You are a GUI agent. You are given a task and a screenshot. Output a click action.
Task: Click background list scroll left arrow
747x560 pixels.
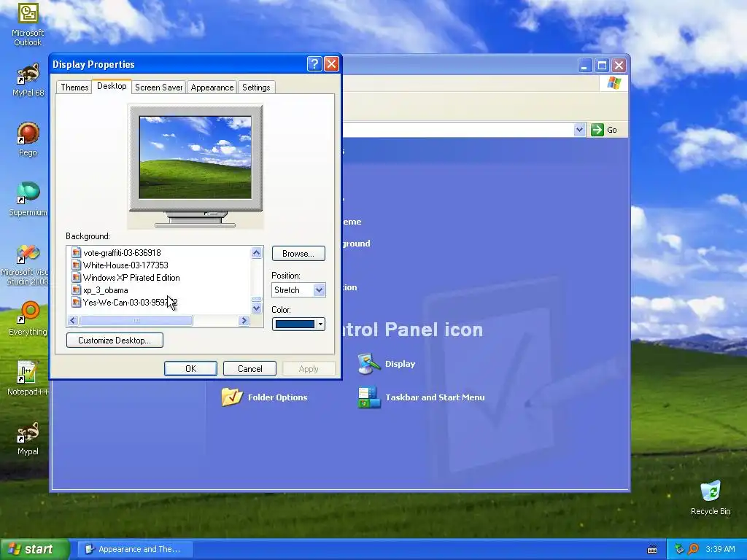tap(73, 321)
